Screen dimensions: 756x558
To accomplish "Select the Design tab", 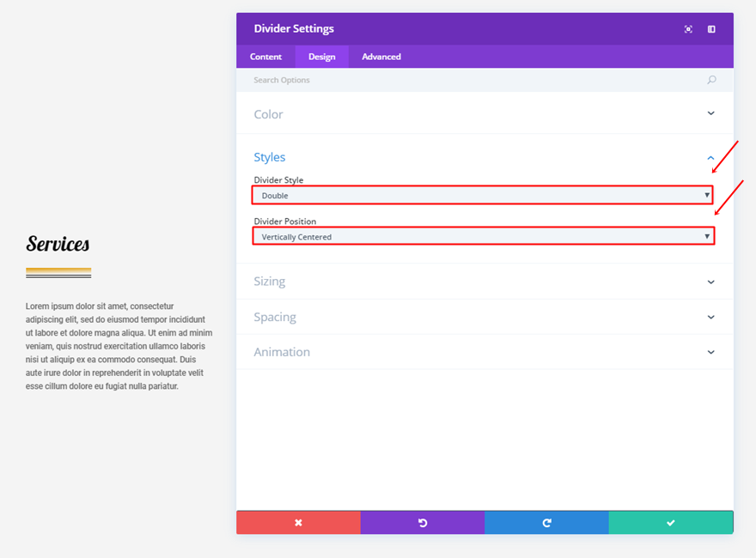I will tap(322, 57).
